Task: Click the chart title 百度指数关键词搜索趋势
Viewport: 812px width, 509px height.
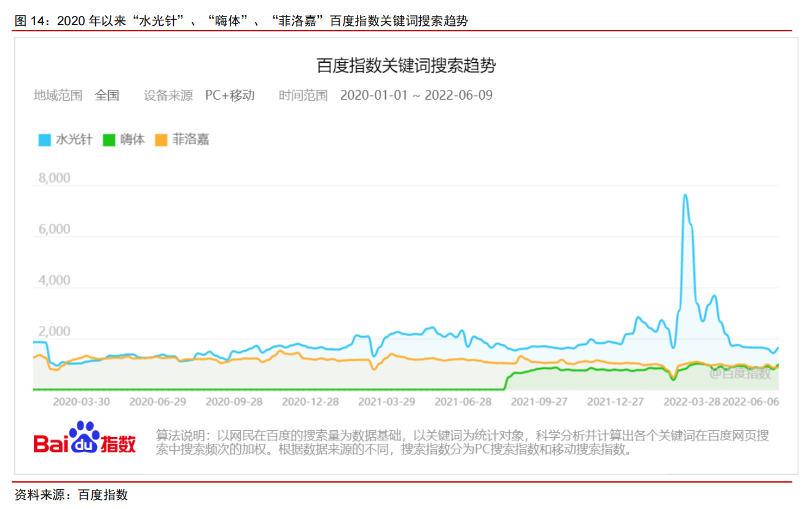Action: 405,66
